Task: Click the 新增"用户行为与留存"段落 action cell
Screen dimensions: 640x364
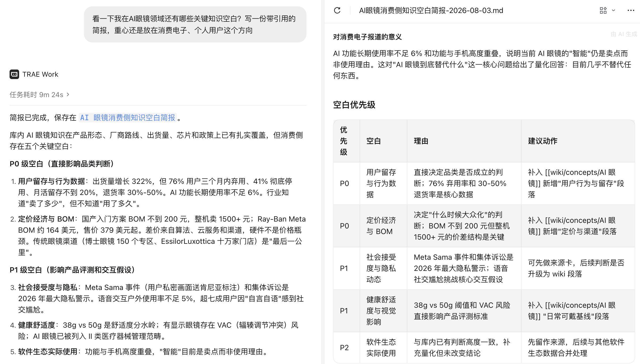Action: pyautogui.click(x=578, y=183)
